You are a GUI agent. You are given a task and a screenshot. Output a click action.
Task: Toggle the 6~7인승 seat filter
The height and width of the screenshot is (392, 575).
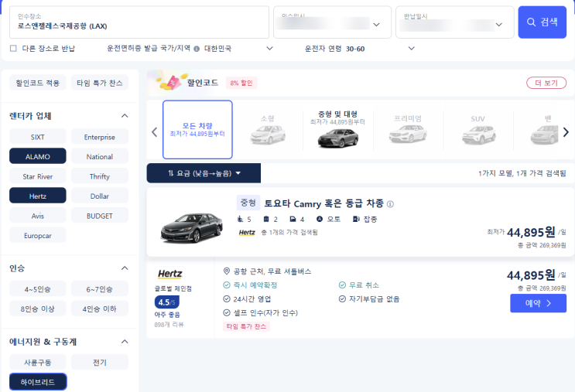[x=99, y=289]
